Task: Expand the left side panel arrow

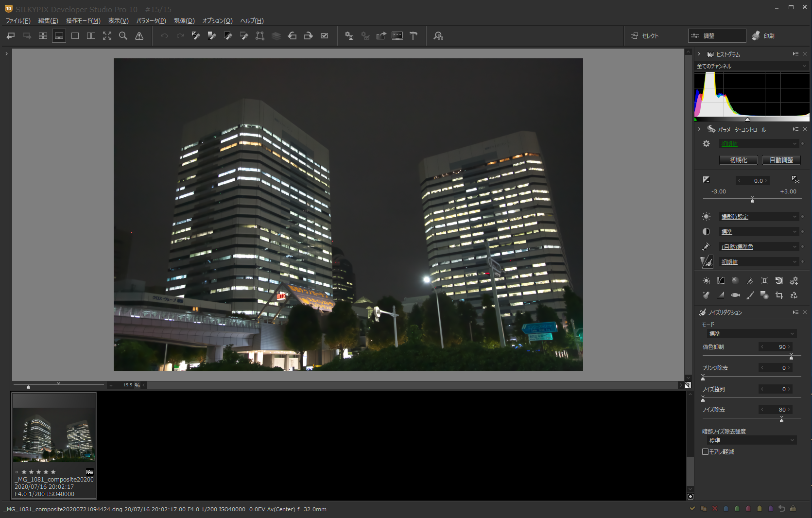Action: 6,54
